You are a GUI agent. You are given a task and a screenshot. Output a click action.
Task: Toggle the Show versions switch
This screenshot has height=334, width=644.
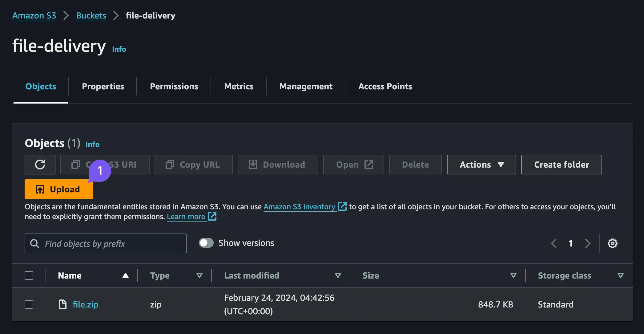(206, 243)
